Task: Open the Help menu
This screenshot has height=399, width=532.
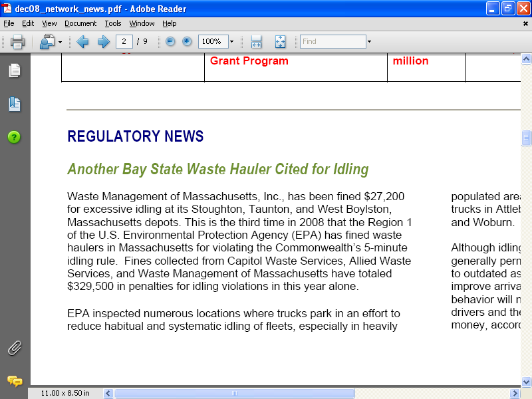Action: tap(170, 23)
